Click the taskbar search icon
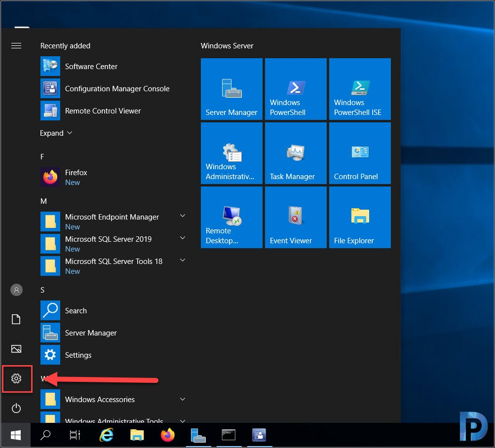The height and width of the screenshot is (448, 495). coord(45,435)
